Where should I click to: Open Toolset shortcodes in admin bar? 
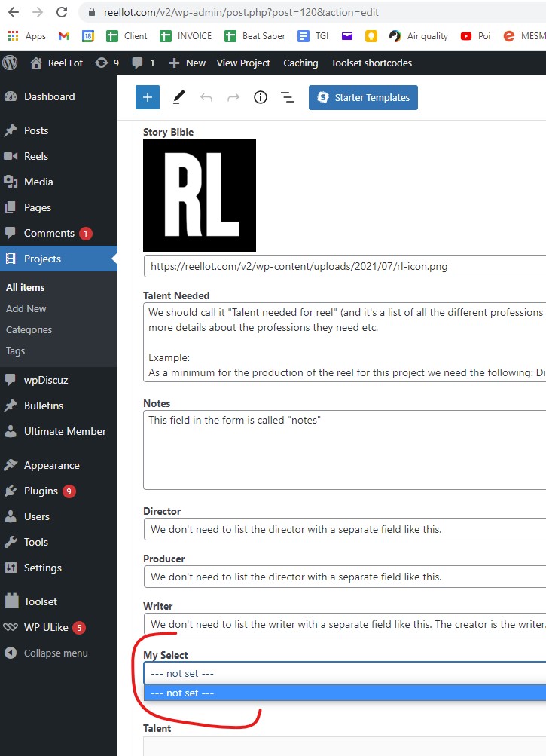pos(371,63)
